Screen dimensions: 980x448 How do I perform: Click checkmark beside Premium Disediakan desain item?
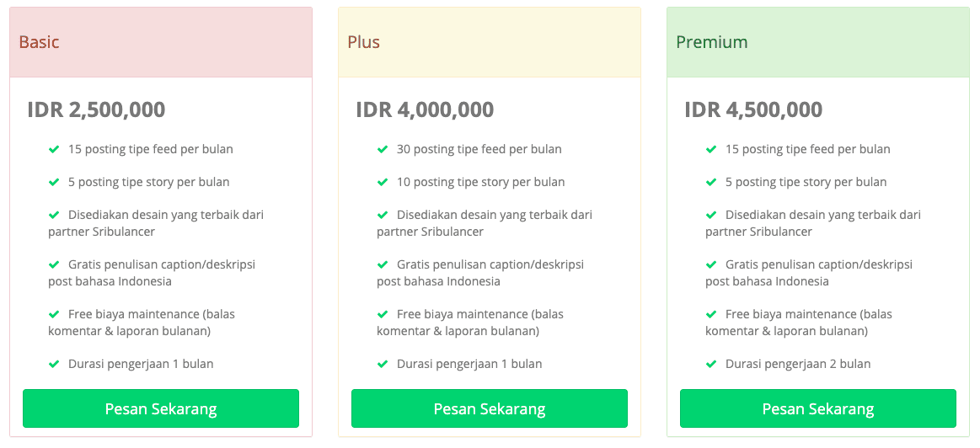711,215
